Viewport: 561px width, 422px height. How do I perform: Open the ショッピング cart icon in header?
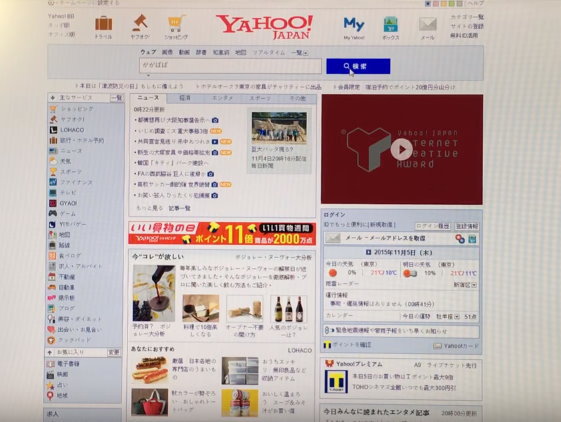tap(176, 24)
